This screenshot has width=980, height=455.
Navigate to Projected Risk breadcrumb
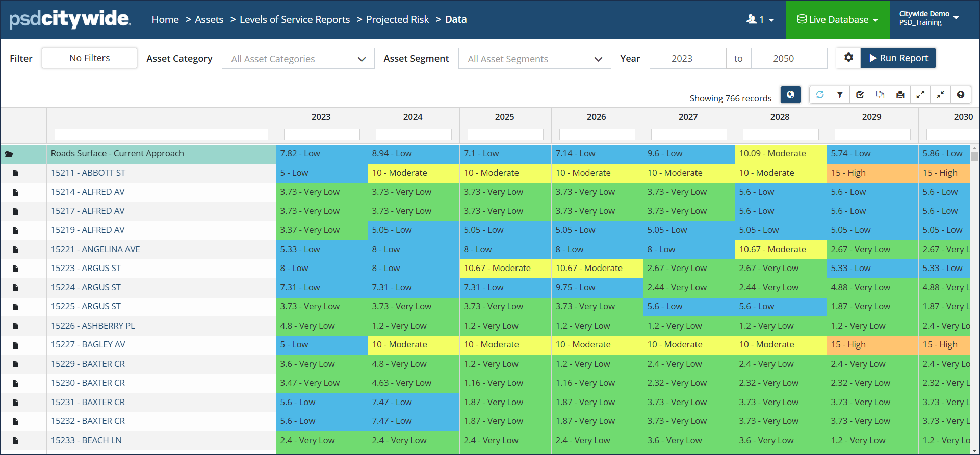(x=397, y=19)
